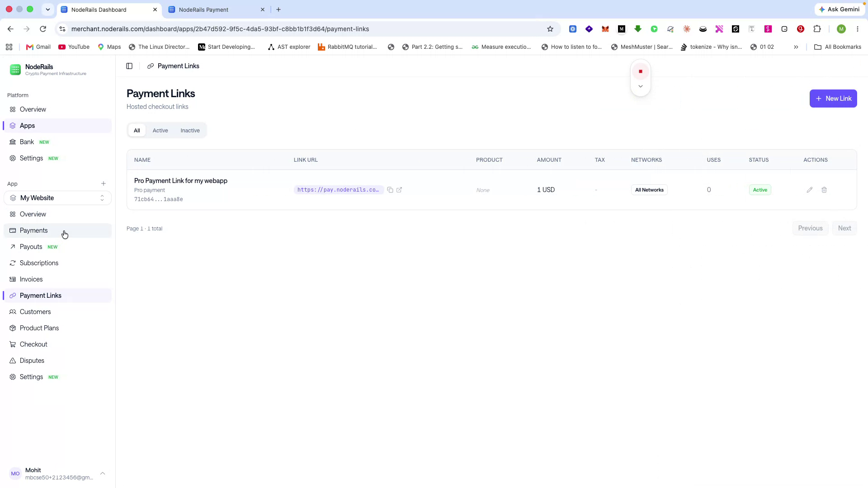Open App Settings under My Website
The width and height of the screenshot is (868, 488).
pos(57,377)
